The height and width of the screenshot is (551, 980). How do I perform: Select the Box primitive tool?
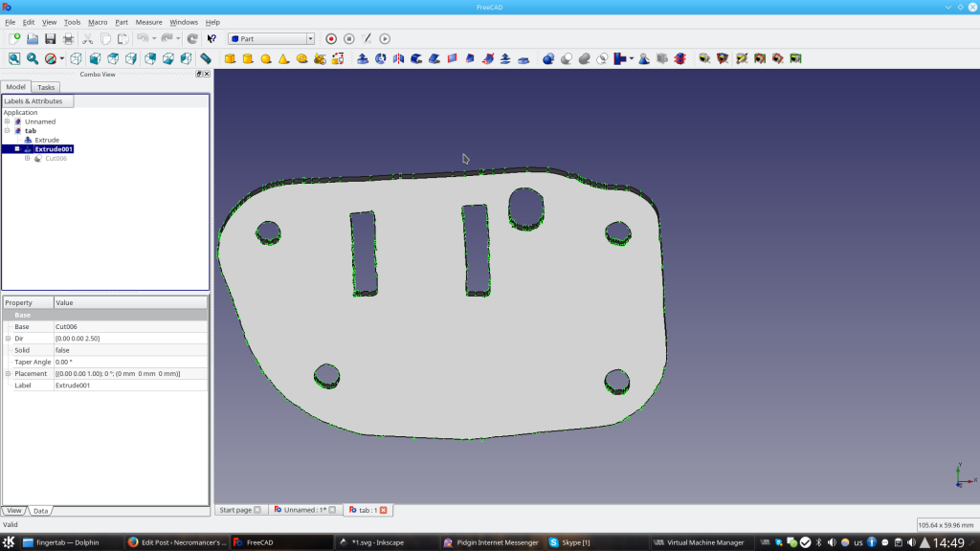click(x=230, y=58)
